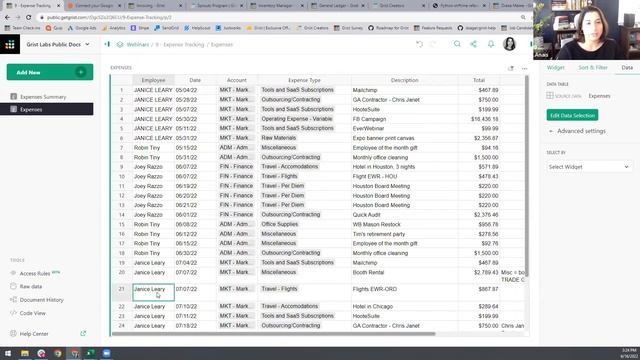
Task: Select 'Flights EWR-ORD' cell
Action: tap(404, 292)
